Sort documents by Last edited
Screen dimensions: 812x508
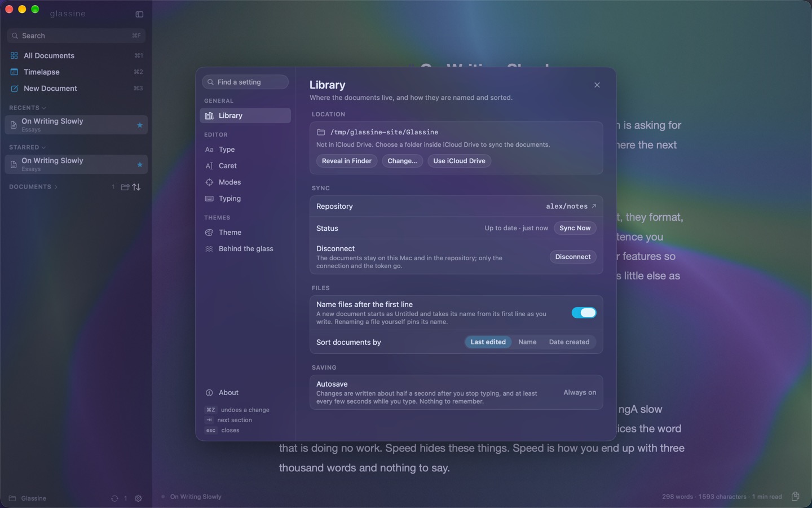pyautogui.click(x=488, y=342)
